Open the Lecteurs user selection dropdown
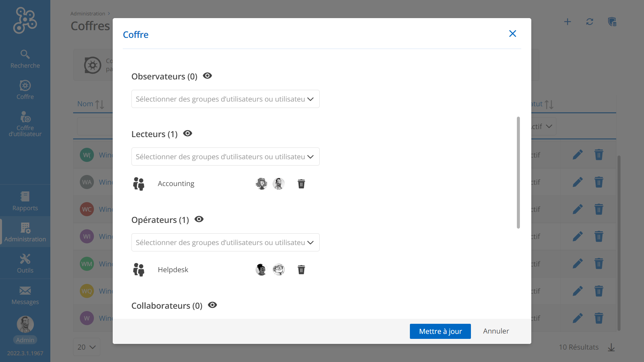The image size is (644, 362). pyautogui.click(x=225, y=157)
